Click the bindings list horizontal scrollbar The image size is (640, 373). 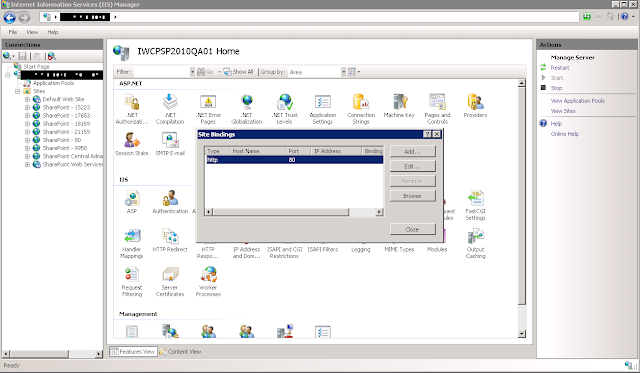click(294, 212)
